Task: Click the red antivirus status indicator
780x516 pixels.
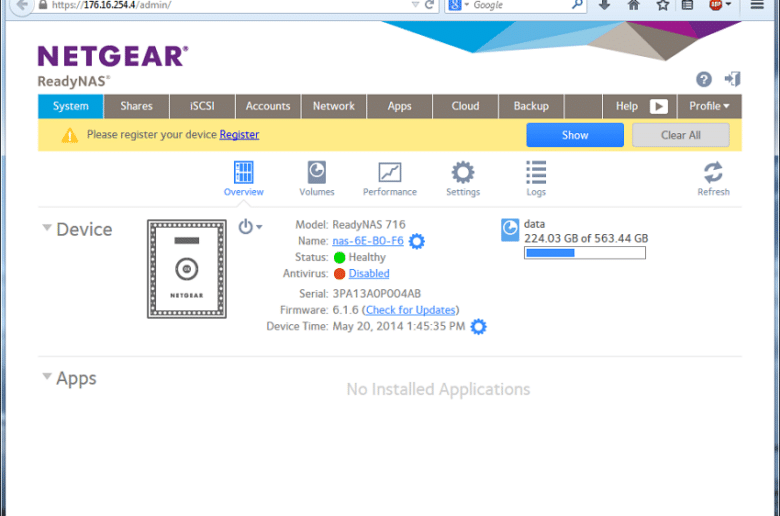Action: (340, 274)
